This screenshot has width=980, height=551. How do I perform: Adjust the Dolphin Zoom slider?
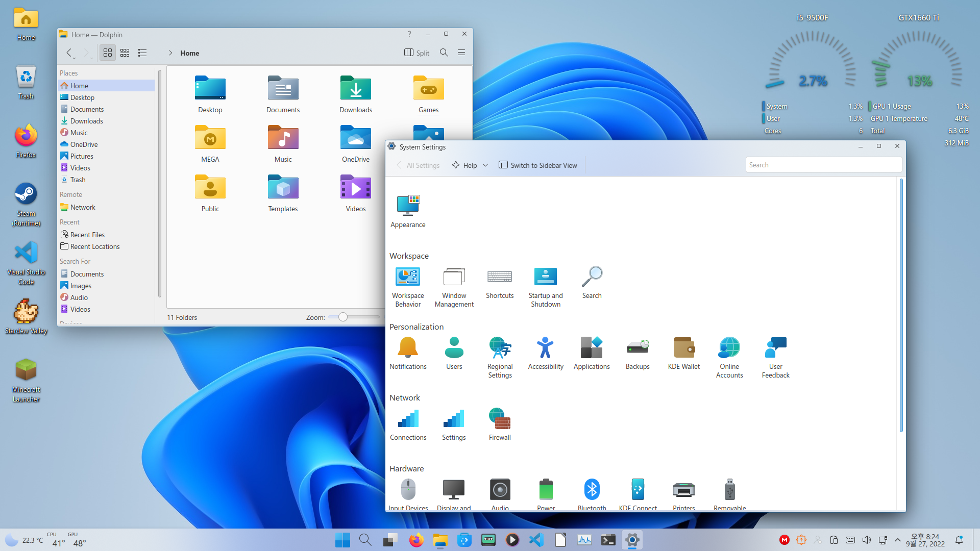click(343, 317)
